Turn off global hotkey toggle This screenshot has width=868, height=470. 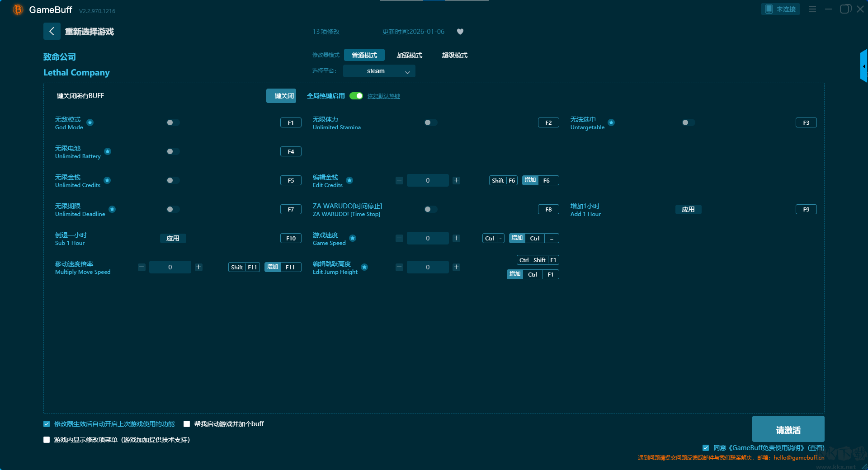pyautogui.click(x=356, y=96)
